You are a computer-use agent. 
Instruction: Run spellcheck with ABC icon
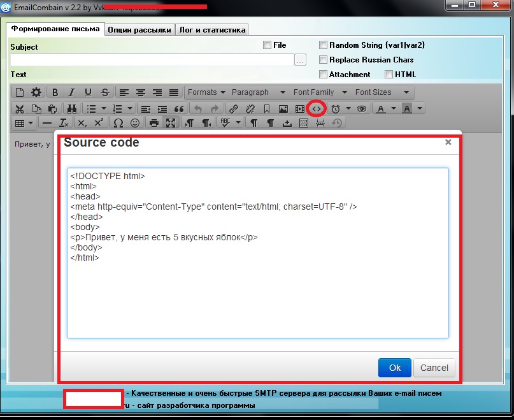tap(225, 123)
